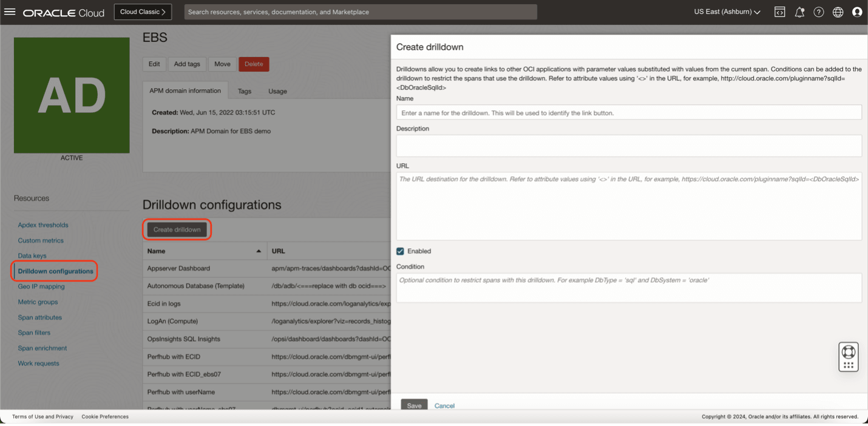The width and height of the screenshot is (868, 426).
Task: Select the Perfhub with ECID_ebs07 row
Action: pos(266,374)
